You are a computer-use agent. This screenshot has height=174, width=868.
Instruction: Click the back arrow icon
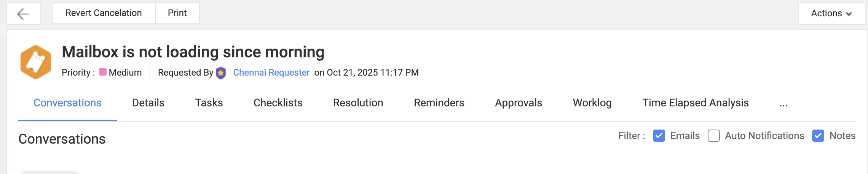[x=23, y=14]
